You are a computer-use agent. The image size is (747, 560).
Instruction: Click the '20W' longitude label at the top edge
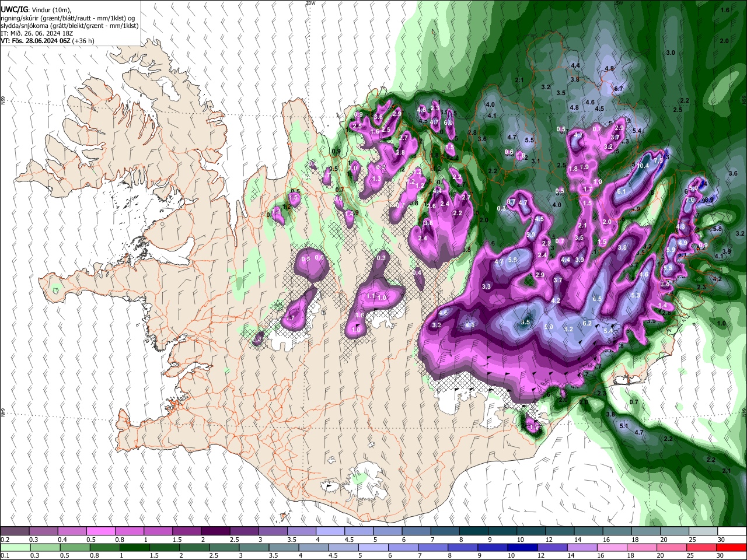(310, 3)
